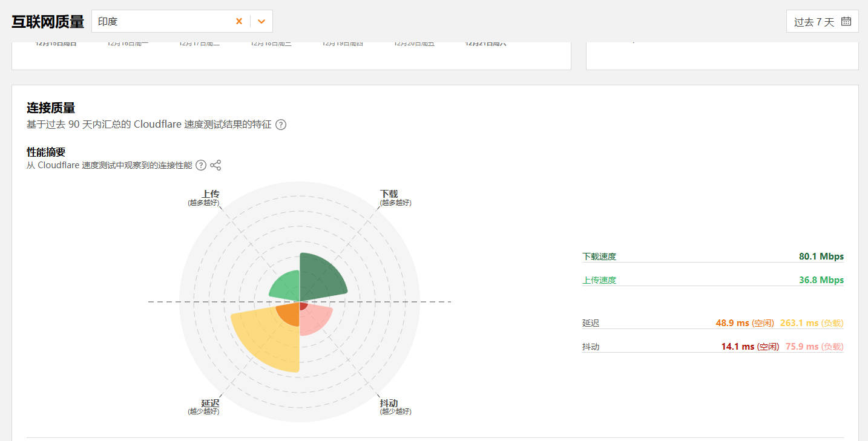Click the 延迟 row label in the legend

click(591, 323)
